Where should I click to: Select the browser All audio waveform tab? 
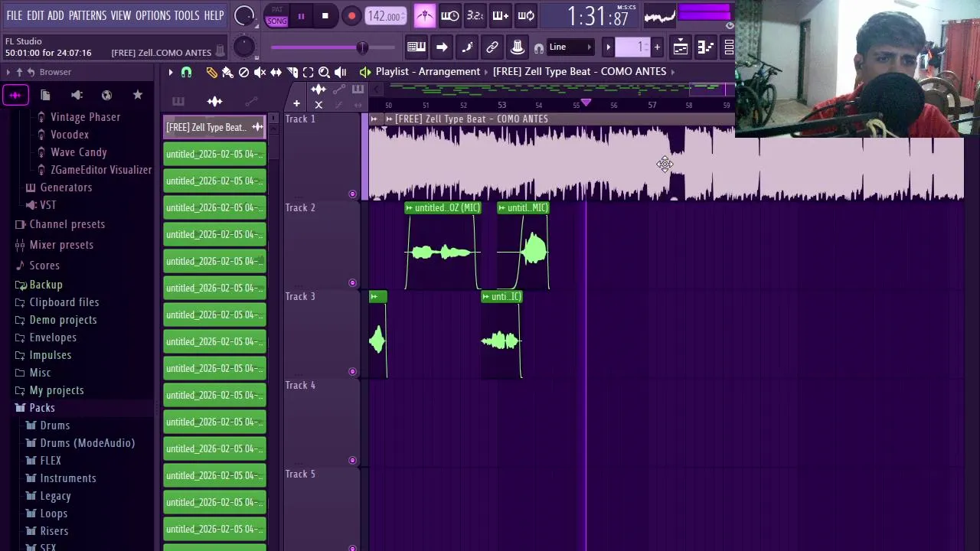[x=15, y=95]
